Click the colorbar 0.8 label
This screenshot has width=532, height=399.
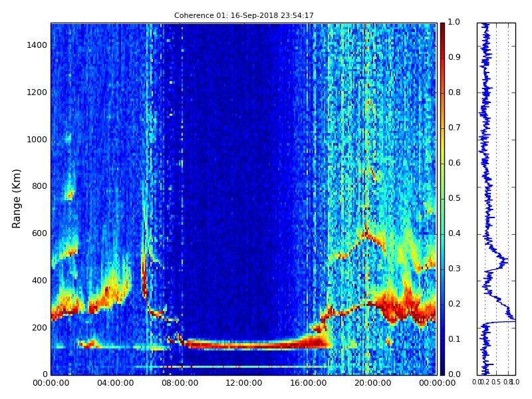click(x=454, y=92)
